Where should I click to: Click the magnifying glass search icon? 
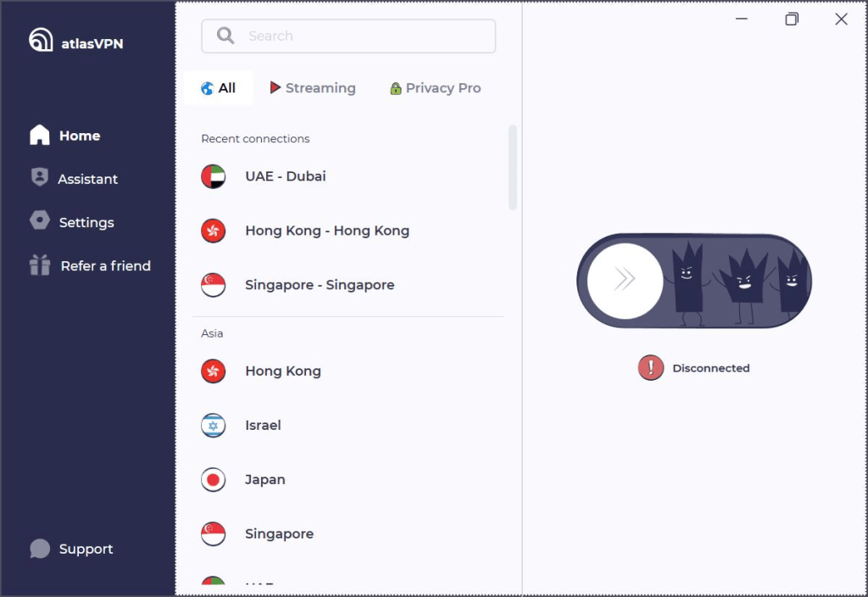225,36
